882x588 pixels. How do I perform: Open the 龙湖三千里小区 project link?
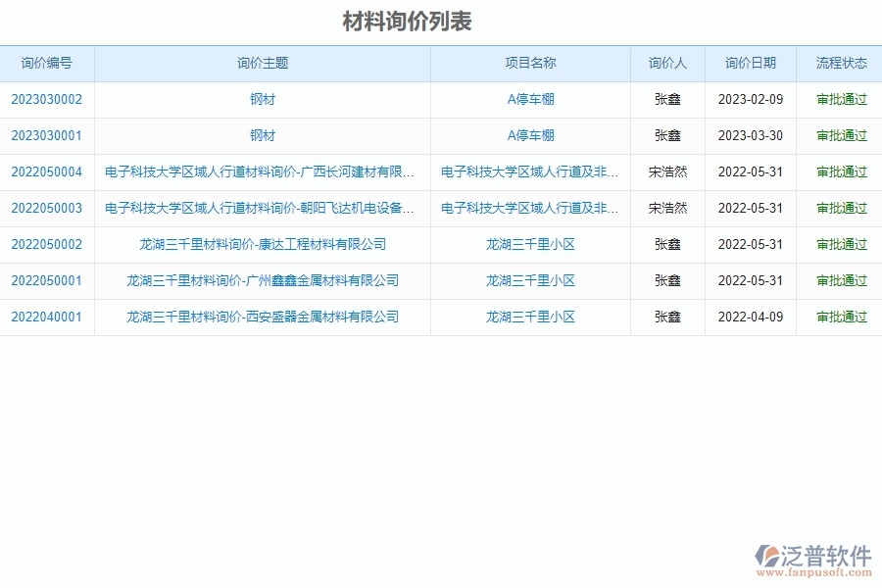pyautogui.click(x=529, y=244)
